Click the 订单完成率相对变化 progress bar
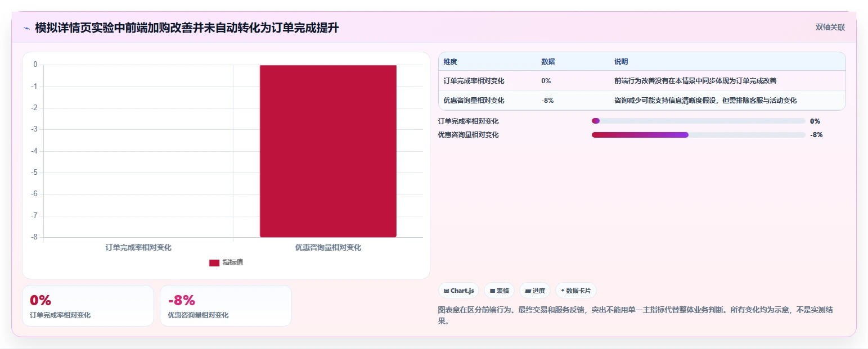Image resolution: width=868 pixels, height=349 pixels. 698,121
